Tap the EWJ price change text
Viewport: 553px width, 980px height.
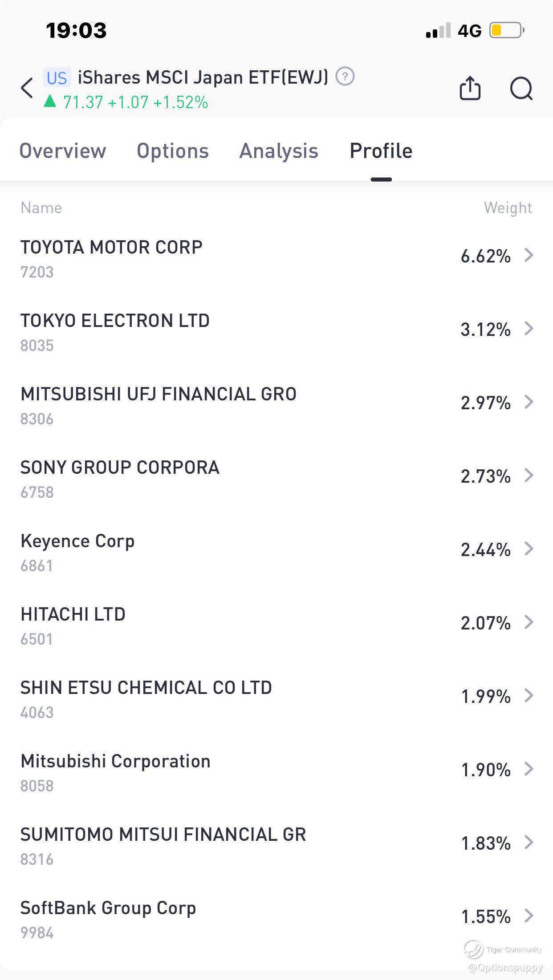tap(135, 102)
